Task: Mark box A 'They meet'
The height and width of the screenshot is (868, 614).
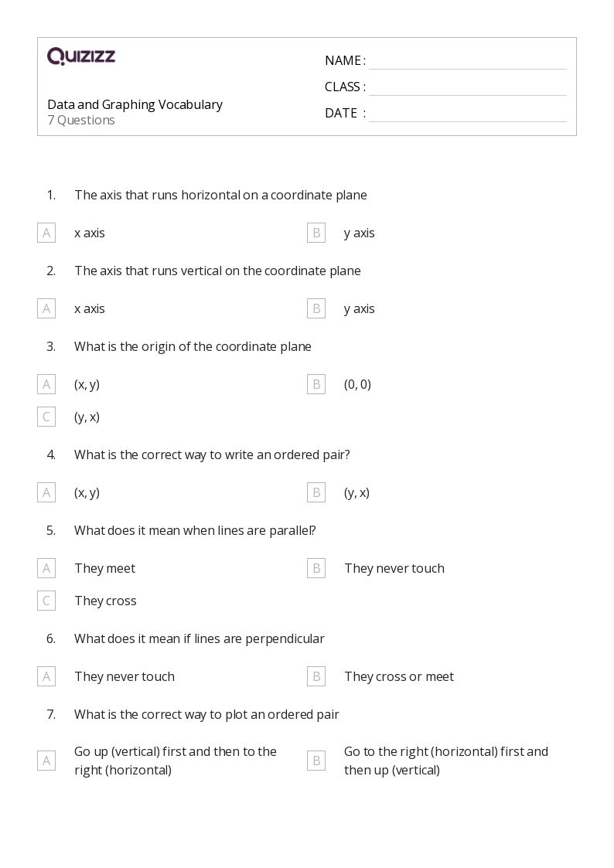Action: coord(46,568)
